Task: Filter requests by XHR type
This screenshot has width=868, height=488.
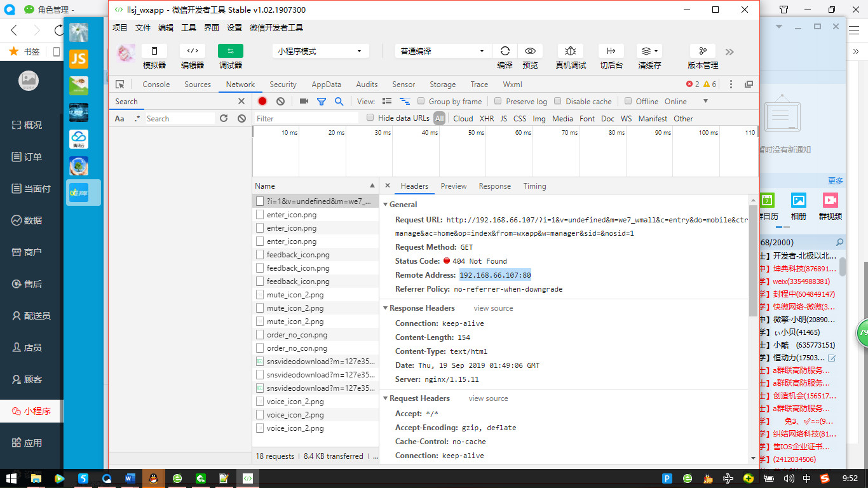Action: (487, 119)
